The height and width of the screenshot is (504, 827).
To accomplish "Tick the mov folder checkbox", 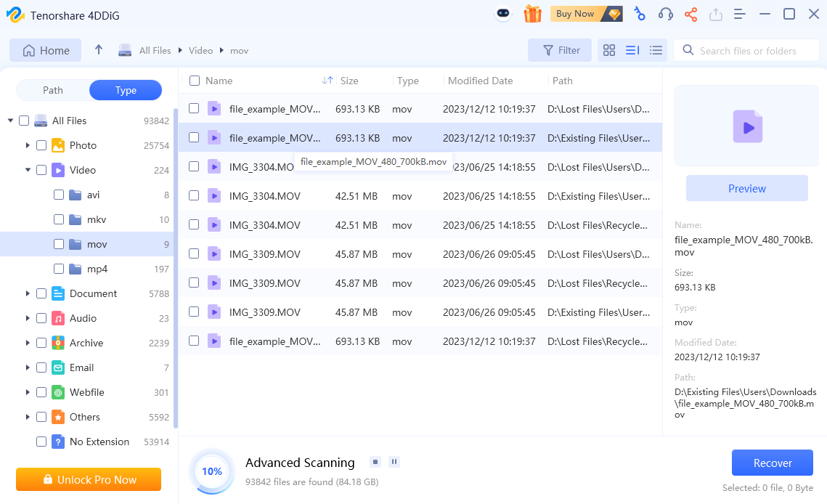I will click(59, 244).
